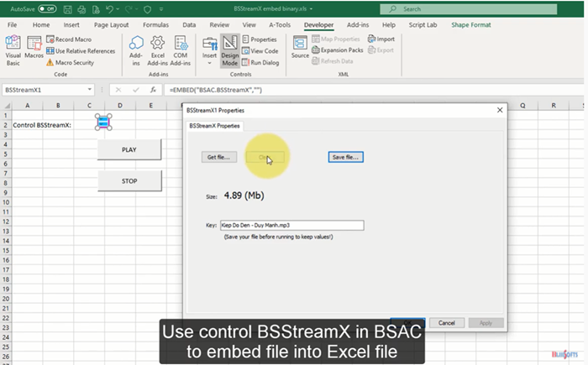Toggle AutoSave switch

point(47,9)
